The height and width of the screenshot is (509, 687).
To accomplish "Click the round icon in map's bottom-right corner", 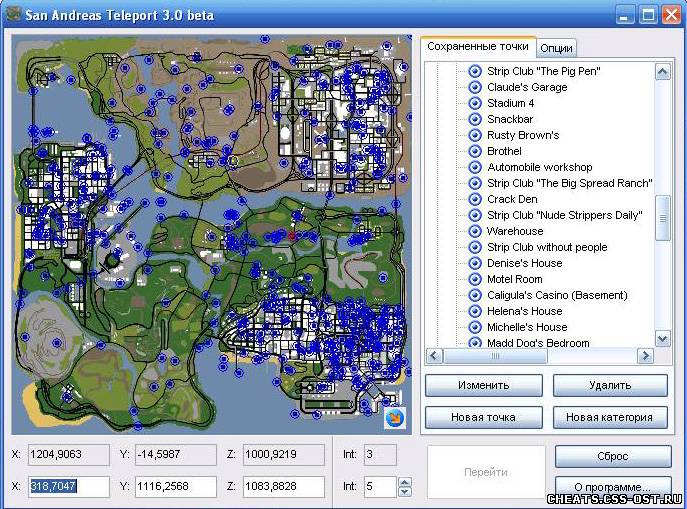I will (x=395, y=417).
